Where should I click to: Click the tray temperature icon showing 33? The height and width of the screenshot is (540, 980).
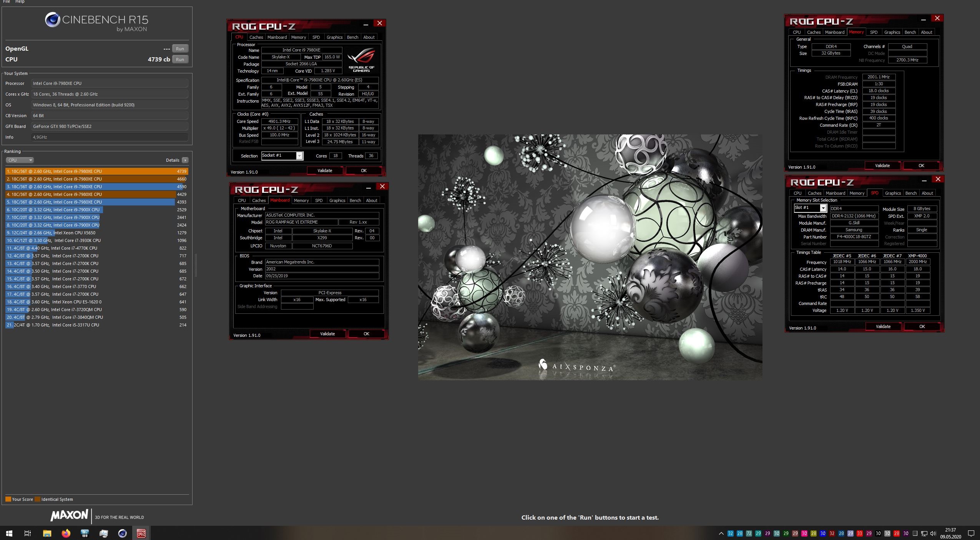[860, 533]
